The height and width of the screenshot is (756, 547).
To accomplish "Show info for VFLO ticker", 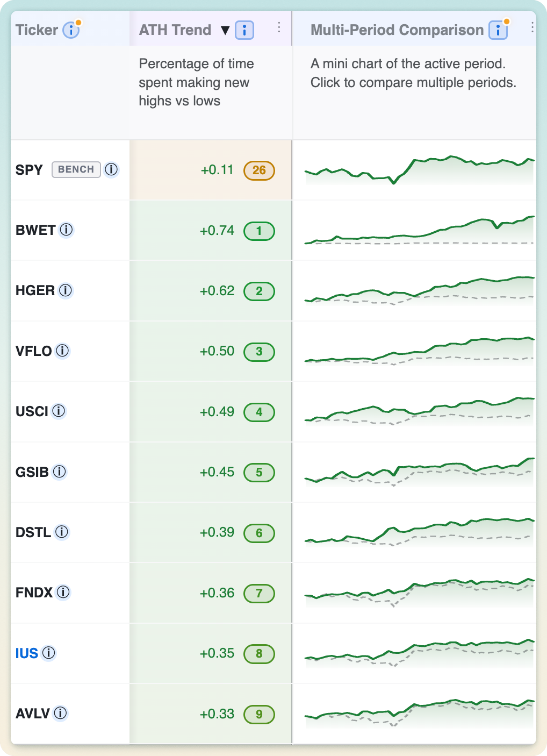I will click(x=62, y=351).
